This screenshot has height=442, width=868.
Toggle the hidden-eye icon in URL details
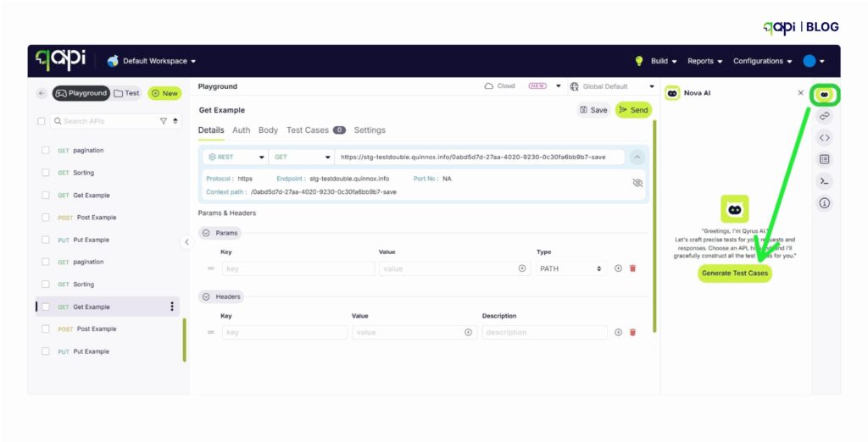pos(637,183)
